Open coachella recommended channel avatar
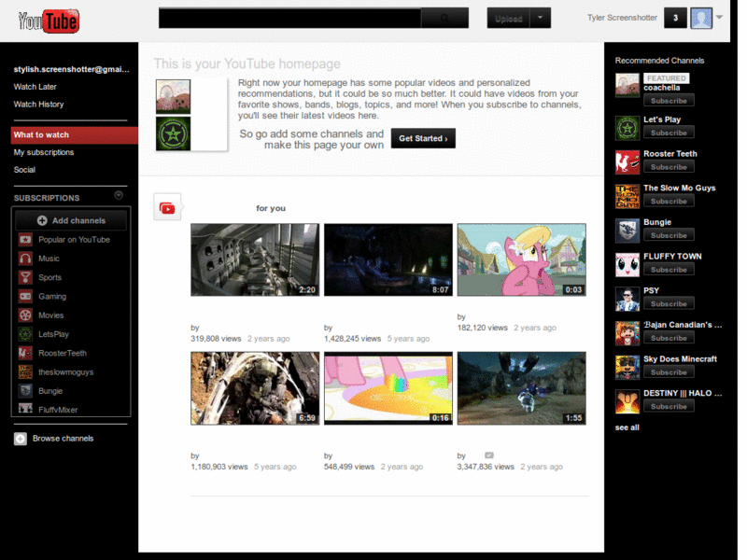747x560 pixels. [x=627, y=85]
